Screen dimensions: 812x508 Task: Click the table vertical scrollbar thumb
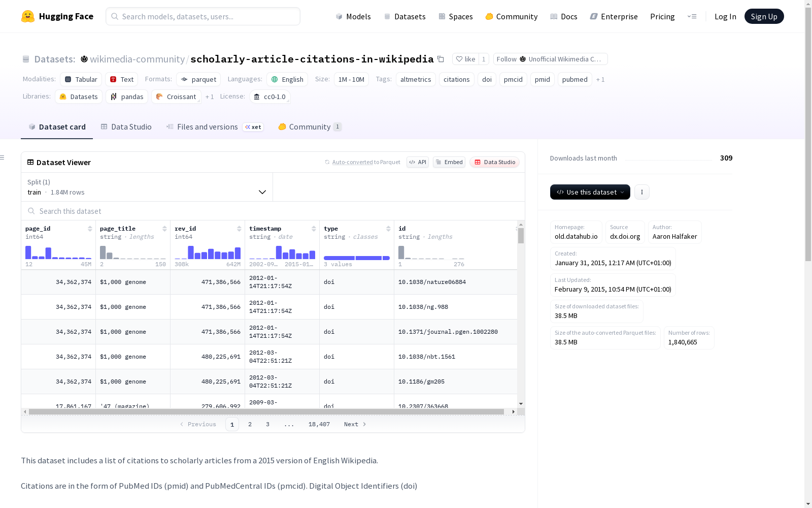(x=521, y=236)
